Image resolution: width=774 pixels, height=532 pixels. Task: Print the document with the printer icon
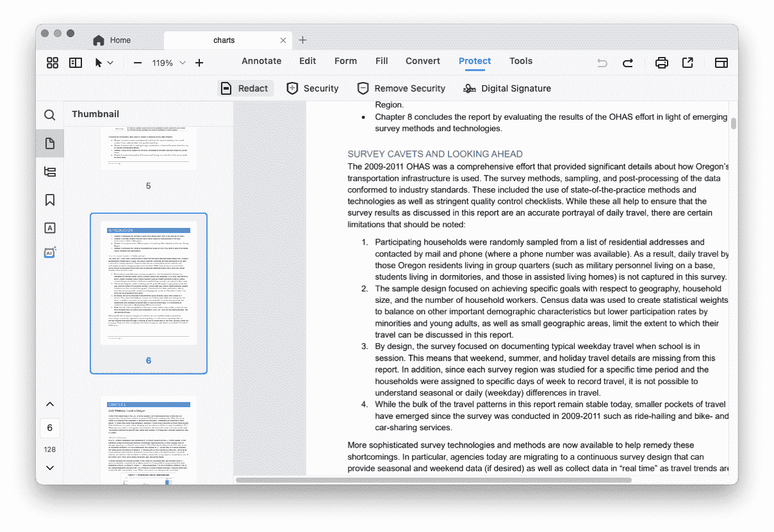[661, 63]
